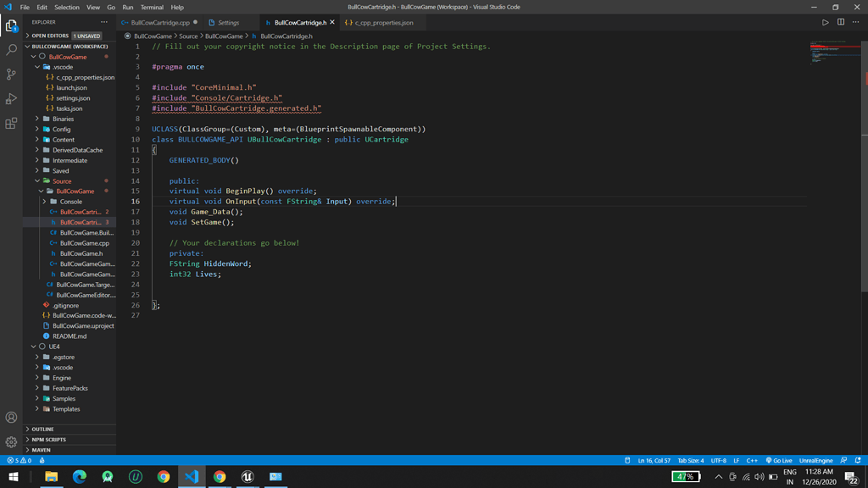
Task: Open the notifications bell
Action: pyautogui.click(x=860, y=460)
